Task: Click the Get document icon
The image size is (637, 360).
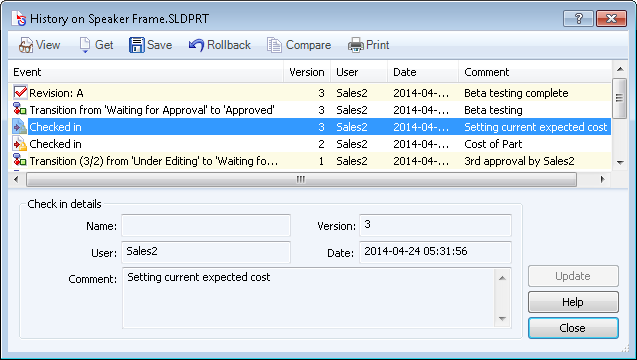Action: coord(85,45)
